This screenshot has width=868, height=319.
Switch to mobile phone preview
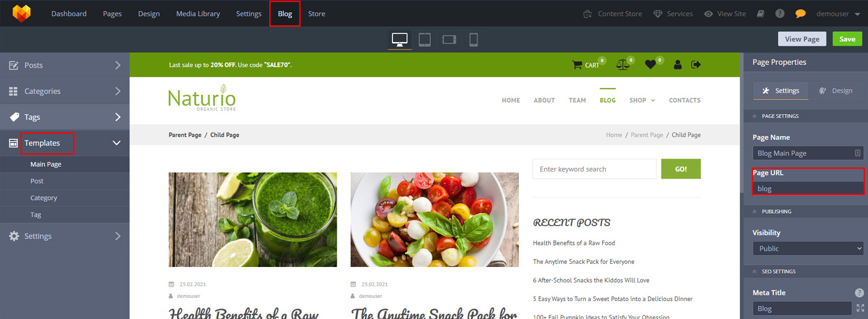coord(473,39)
